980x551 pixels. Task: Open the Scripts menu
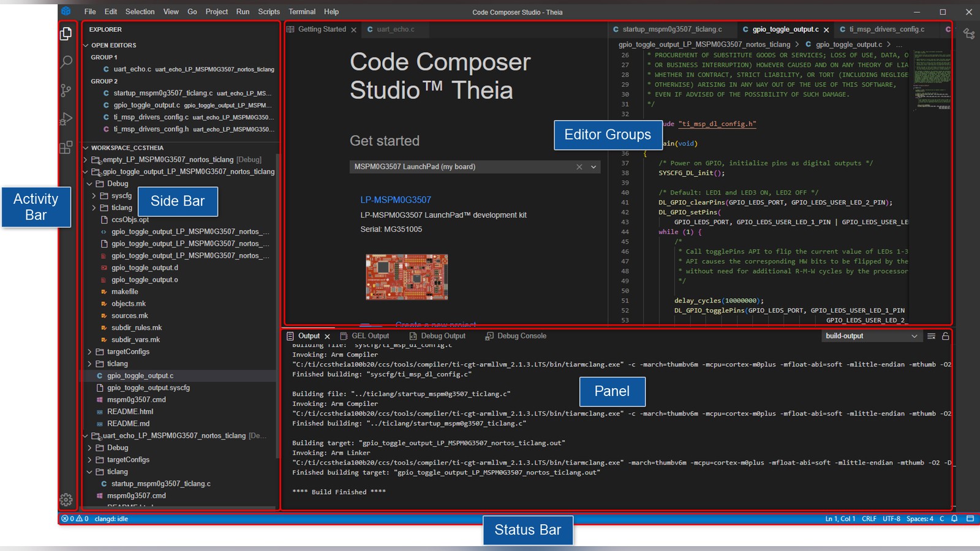(x=269, y=12)
